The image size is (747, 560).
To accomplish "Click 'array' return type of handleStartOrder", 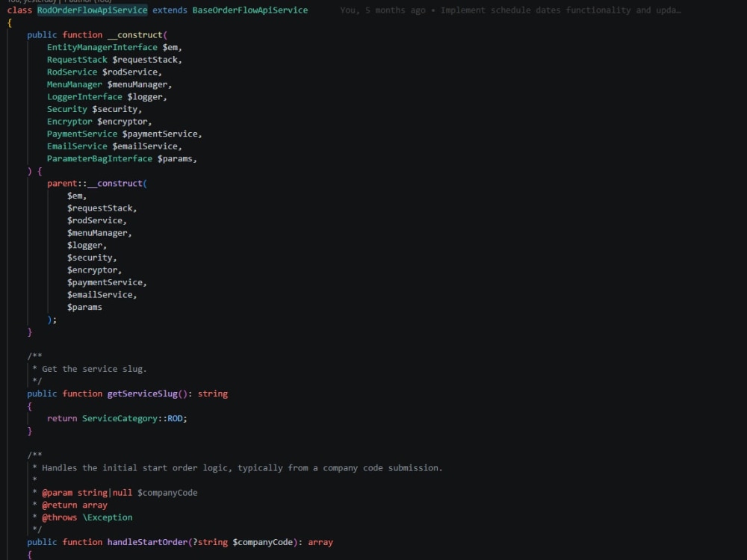I will click(x=320, y=542).
